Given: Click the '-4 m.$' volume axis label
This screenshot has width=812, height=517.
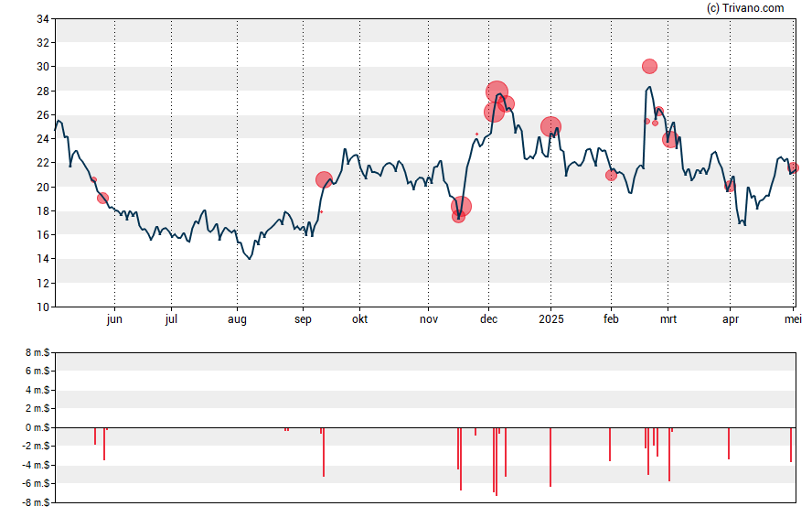Looking at the screenshot, I should click(36, 465).
